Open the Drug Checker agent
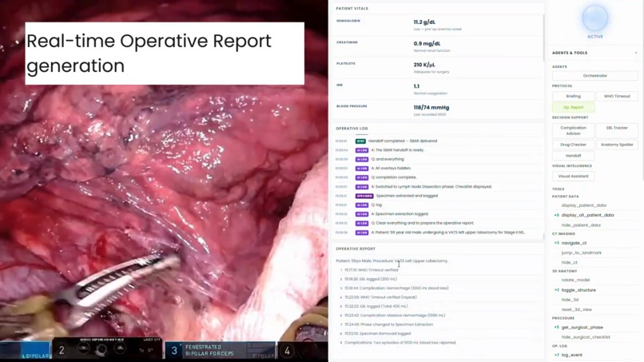 click(573, 145)
